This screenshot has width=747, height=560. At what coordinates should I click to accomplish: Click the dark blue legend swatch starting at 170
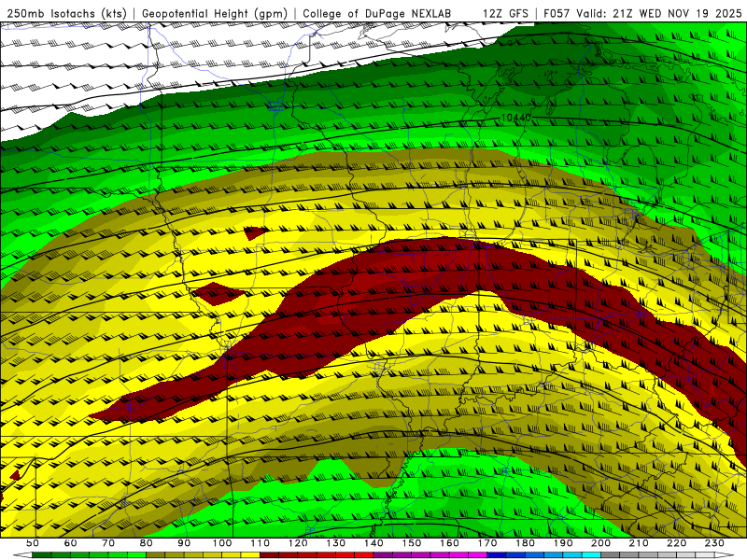(497, 555)
